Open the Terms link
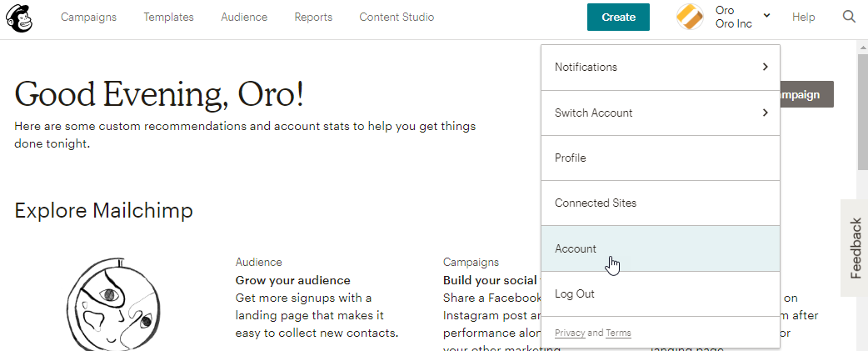Screen dimensions: 868x351 point(618,333)
